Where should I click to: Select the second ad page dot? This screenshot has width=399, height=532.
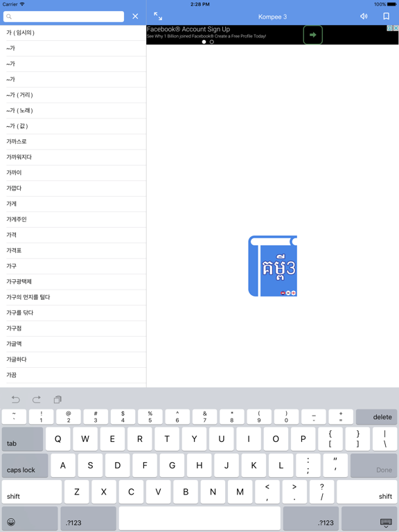point(212,42)
